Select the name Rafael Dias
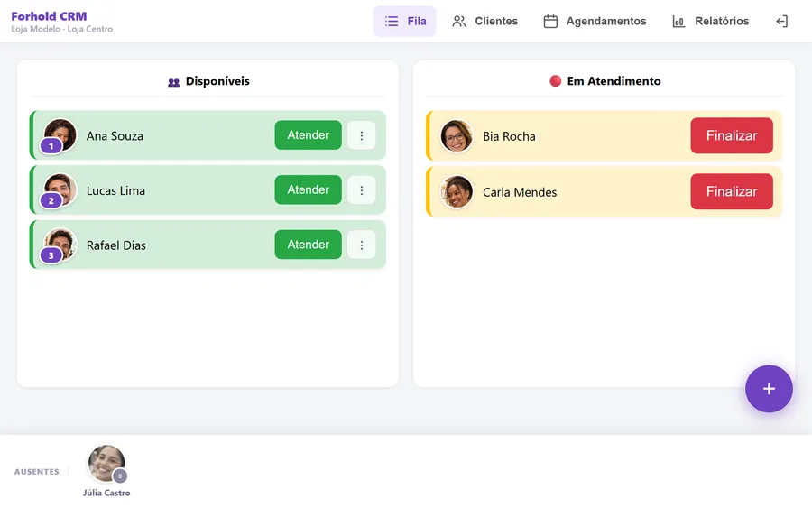This screenshot has height=508, width=812. (116, 245)
